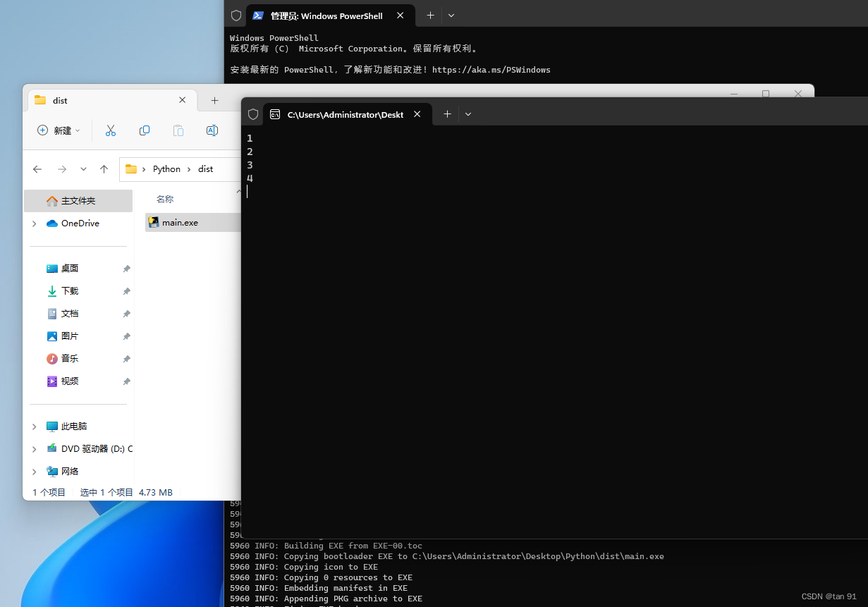Select the main.exe file
Viewport: 868px width, 607px height.
click(192, 223)
